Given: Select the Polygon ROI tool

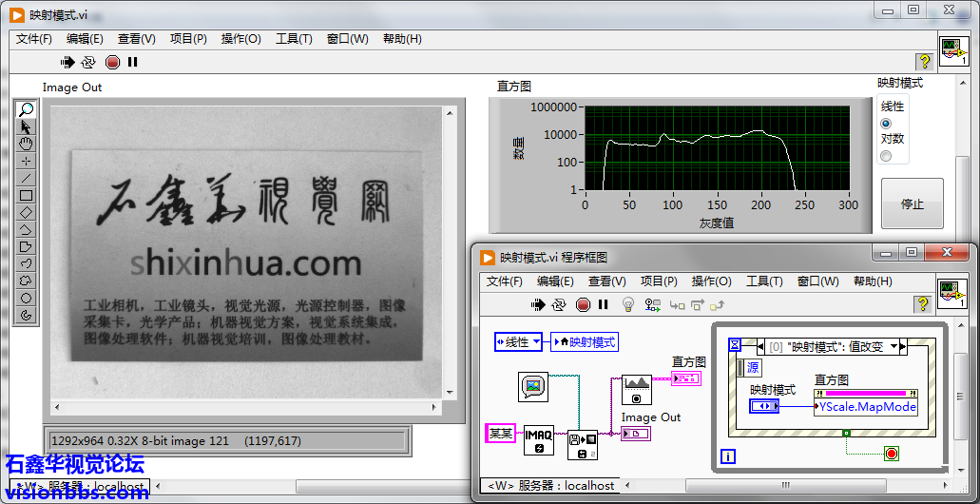Looking at the screenshot, I should tap(26, 246).
